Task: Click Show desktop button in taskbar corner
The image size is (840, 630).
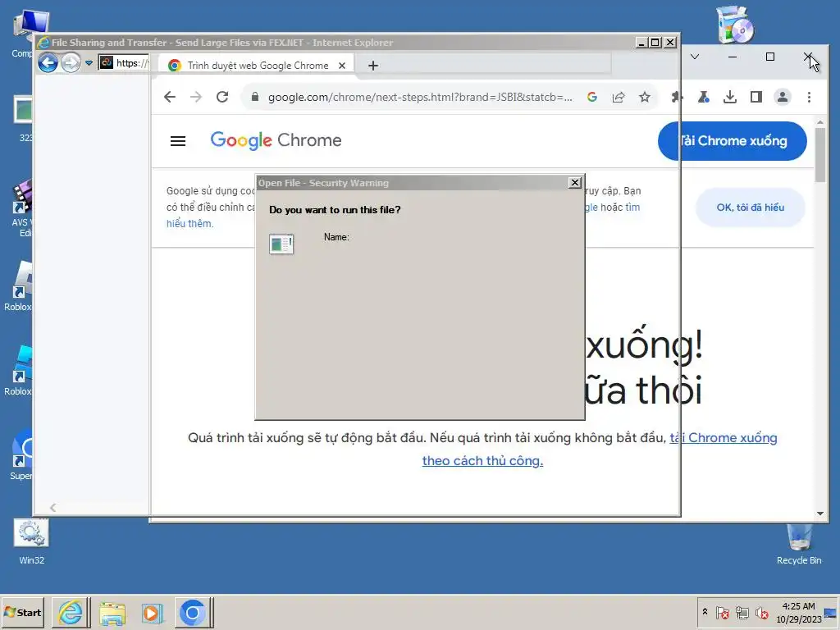Action: [830, 612]
